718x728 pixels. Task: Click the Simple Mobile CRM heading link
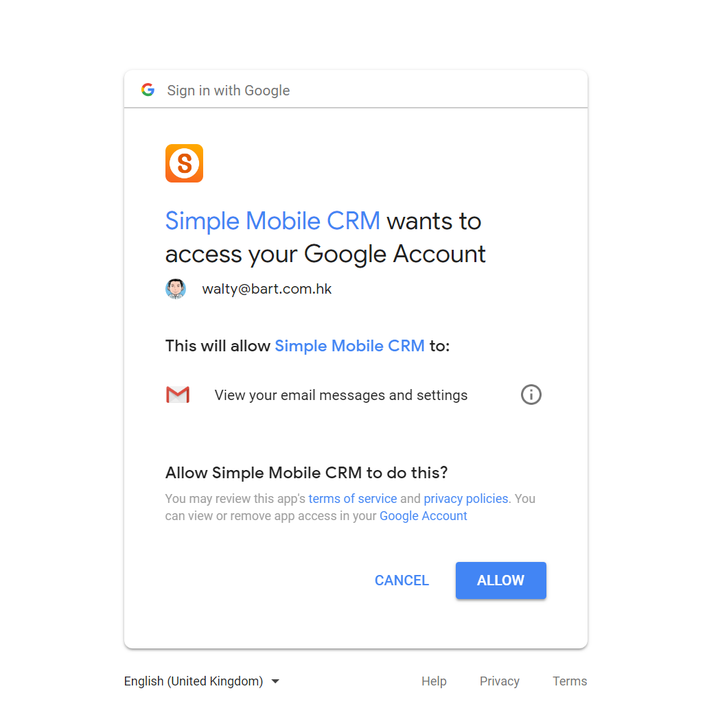tap(273, 220)
